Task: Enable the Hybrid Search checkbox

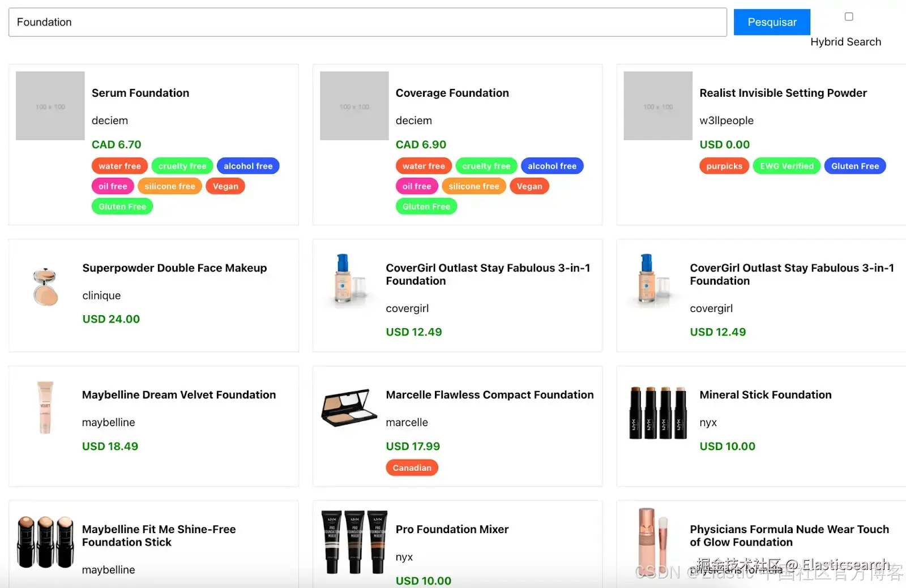Action: click(x=848, y=16)
